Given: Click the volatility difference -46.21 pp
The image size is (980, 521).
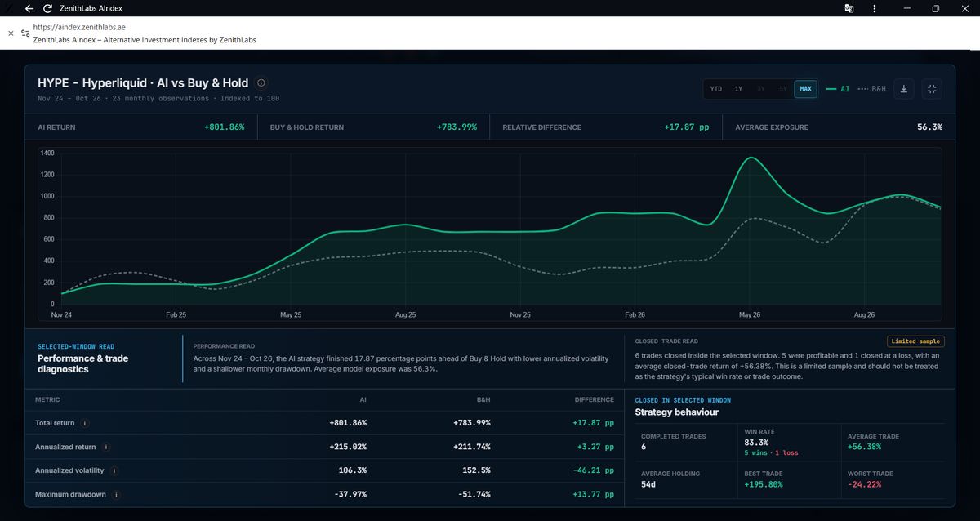Looking at the screenshot, I should (x=593, y=470).
